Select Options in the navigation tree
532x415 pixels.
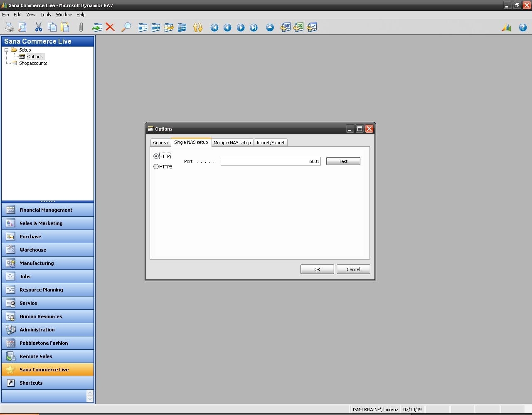coord(35,57)
